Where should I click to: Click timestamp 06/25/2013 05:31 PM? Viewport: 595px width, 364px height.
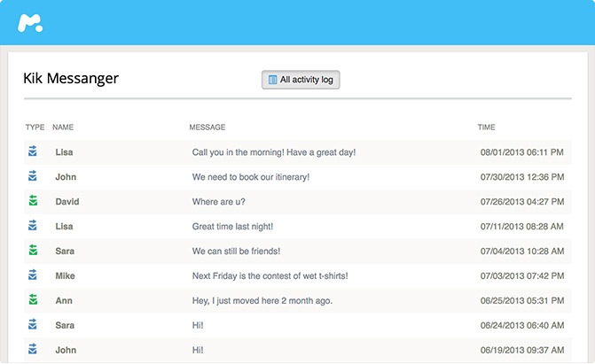522,301
